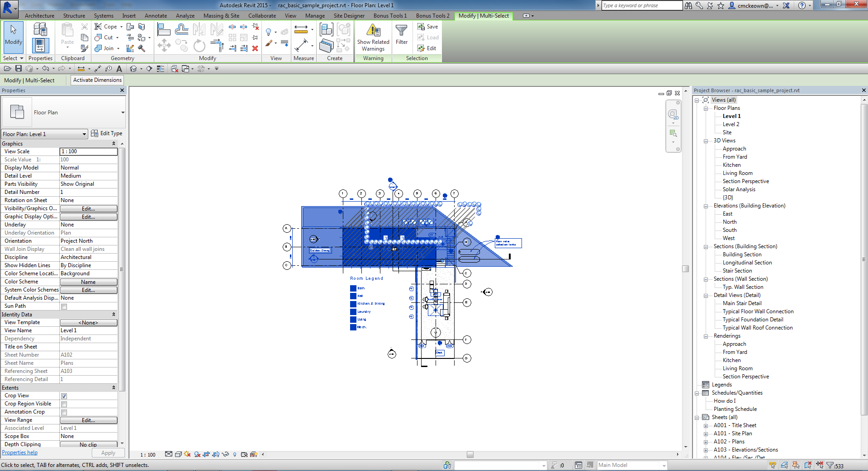Collapse the 3D Views tree node

[x=706, y=141]
